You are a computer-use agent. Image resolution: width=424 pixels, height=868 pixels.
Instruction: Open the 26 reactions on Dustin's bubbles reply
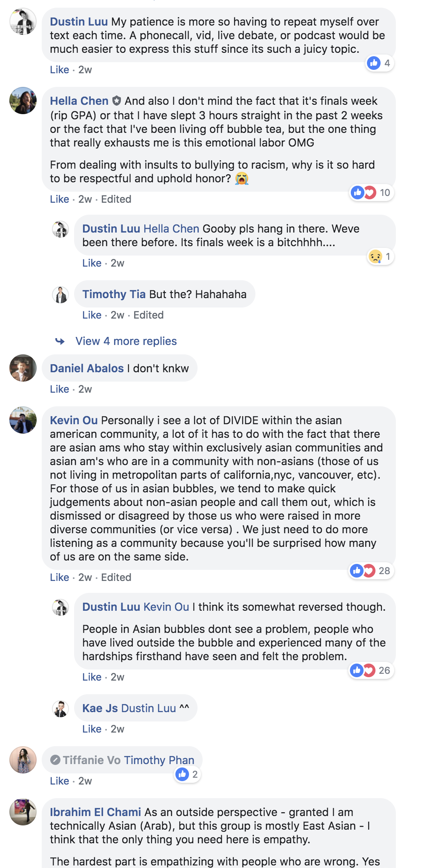(371, 670)
